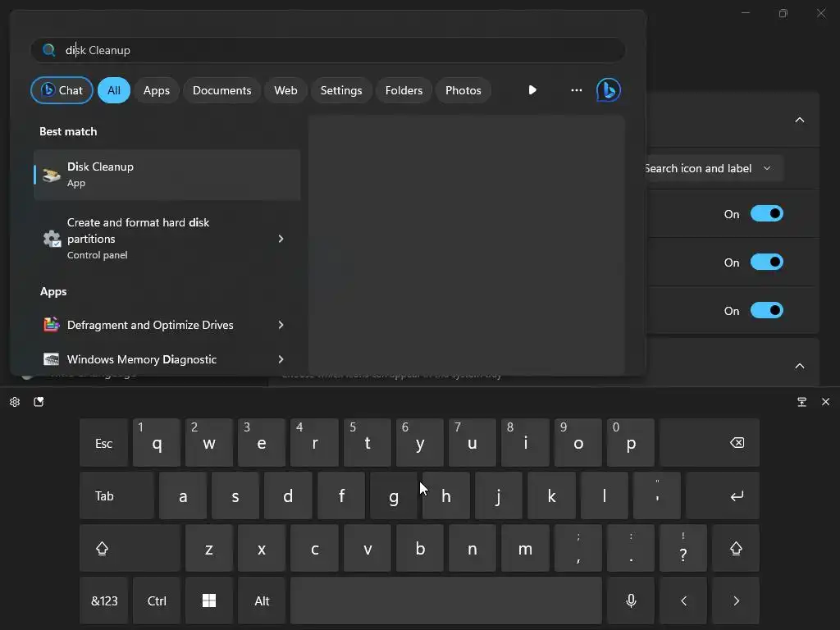
Task: Tap the Windows logo key
Action: (209, 600)
